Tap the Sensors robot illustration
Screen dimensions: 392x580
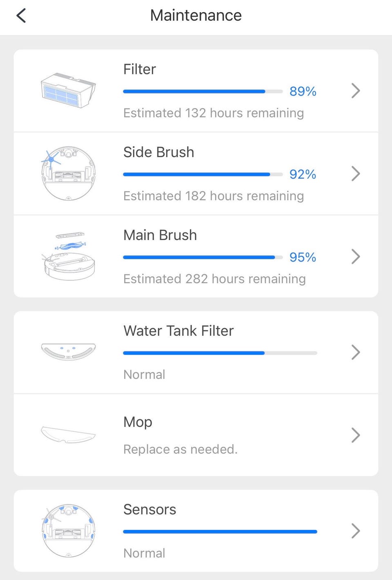tap(68, 531)
